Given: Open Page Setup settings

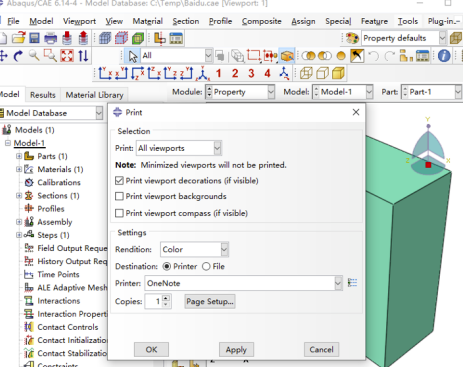Looking at the screenshot, I should click(x=210, y=301).
